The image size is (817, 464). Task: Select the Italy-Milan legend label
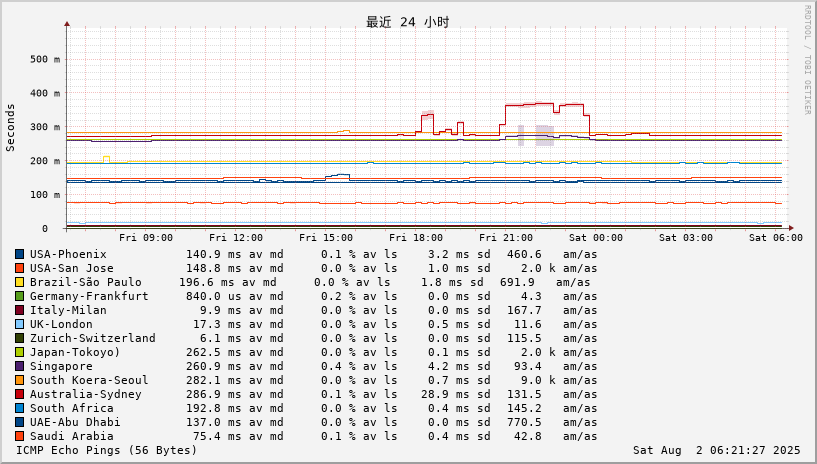click(x=68, y=310)
